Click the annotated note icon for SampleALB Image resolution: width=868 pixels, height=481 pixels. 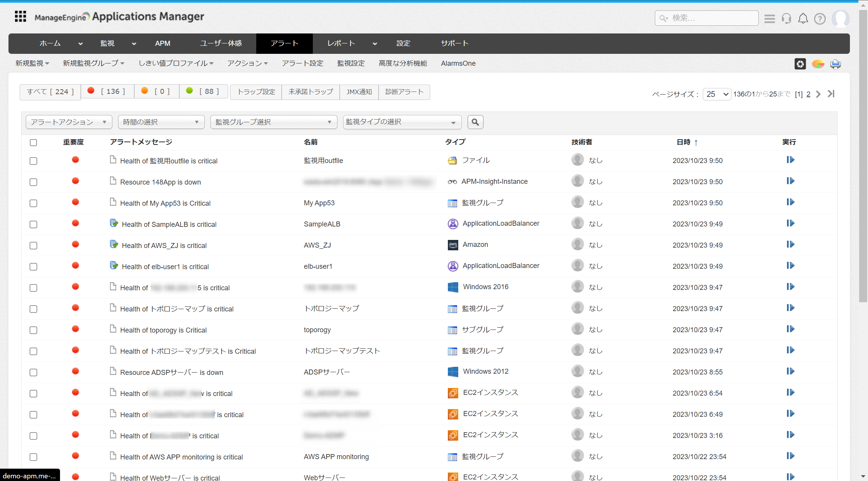point(114,223)
